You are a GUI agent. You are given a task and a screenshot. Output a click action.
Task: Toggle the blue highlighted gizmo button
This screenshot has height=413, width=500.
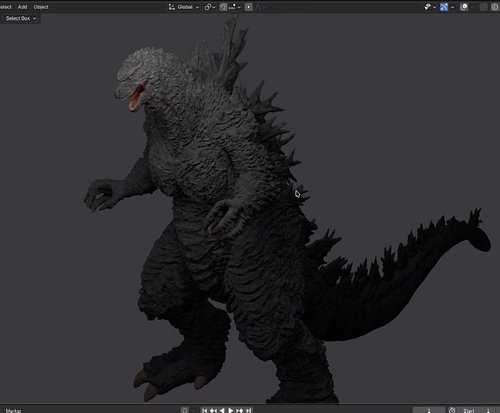[444, 7]
